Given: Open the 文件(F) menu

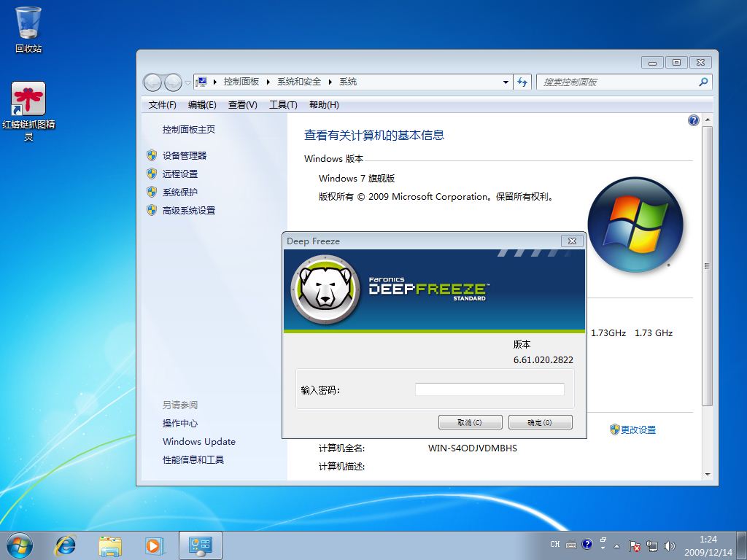Looking at the screenshot, I should coord(163,105).
